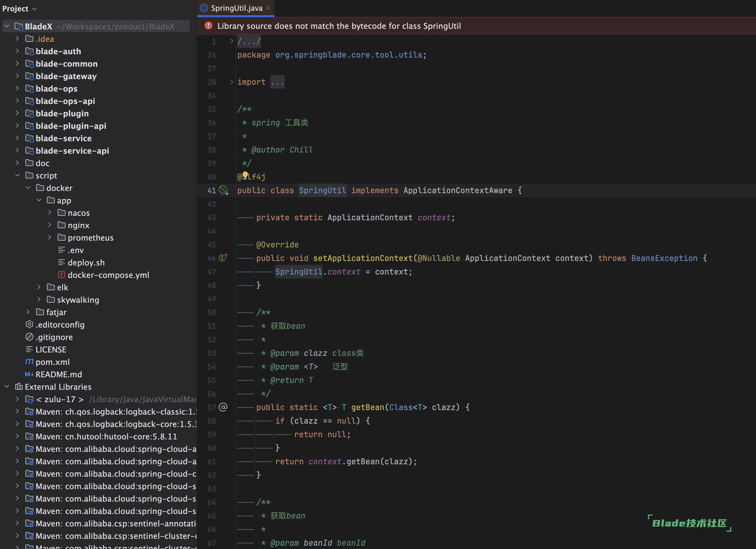756x549 pixels.
Task: Select blade-ops-api in project tree
Action: click(x=65, y=101)
